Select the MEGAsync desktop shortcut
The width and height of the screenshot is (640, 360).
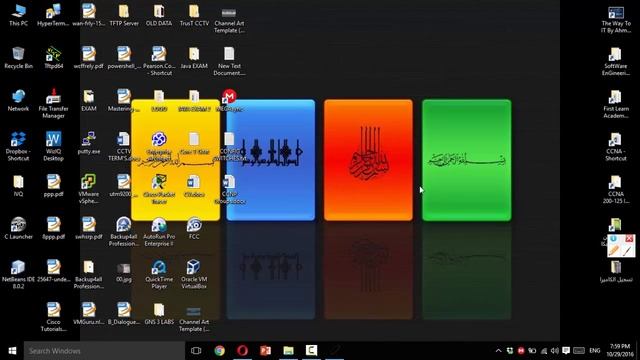pos(229,100)
